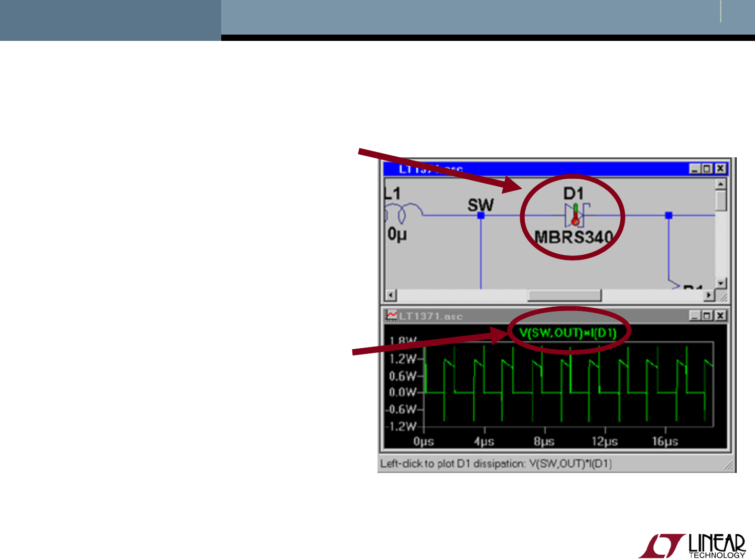This screenshot has width=755, height=560.
Task: Click schematic vertical scrollbar thumb
Action: tap(721, 200)
